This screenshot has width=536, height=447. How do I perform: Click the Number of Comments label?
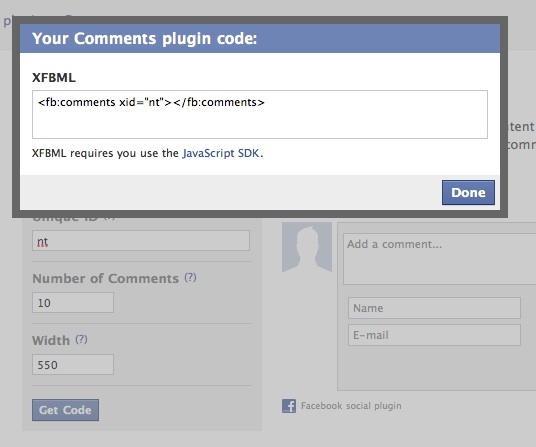(106, 278)
